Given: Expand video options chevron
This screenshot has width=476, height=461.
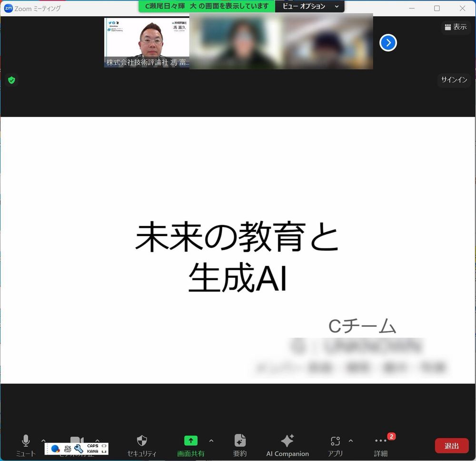Looking at the screenshot, I should 97,441.
